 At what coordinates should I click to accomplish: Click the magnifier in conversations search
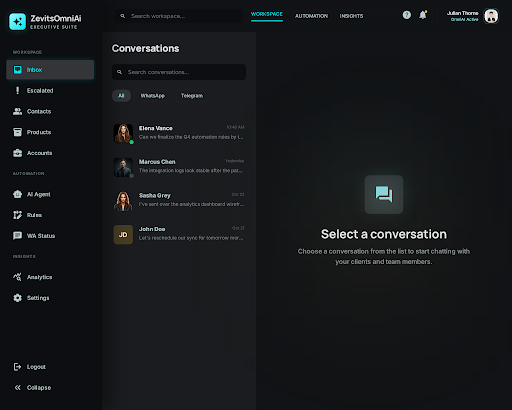[119, 72]
